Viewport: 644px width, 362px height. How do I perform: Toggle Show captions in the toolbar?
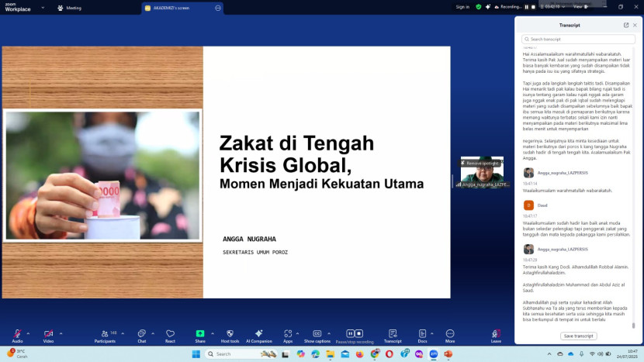point(317,334)
